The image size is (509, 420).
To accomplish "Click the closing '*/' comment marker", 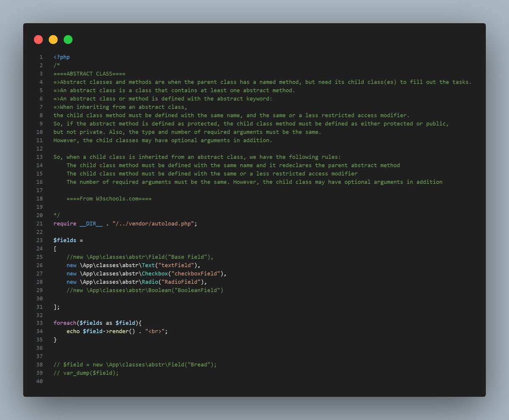I will (x=57, y=215).
